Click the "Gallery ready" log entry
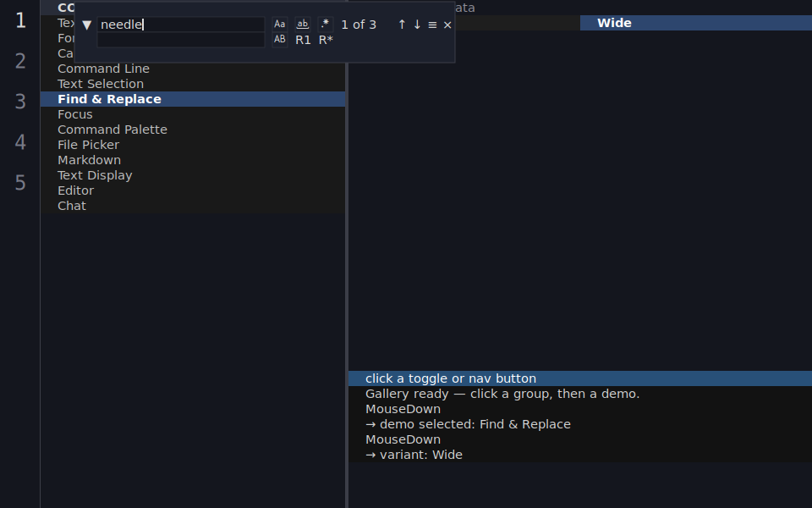The width and height of the screenshot is (812, 508). (x=580, y=394)
